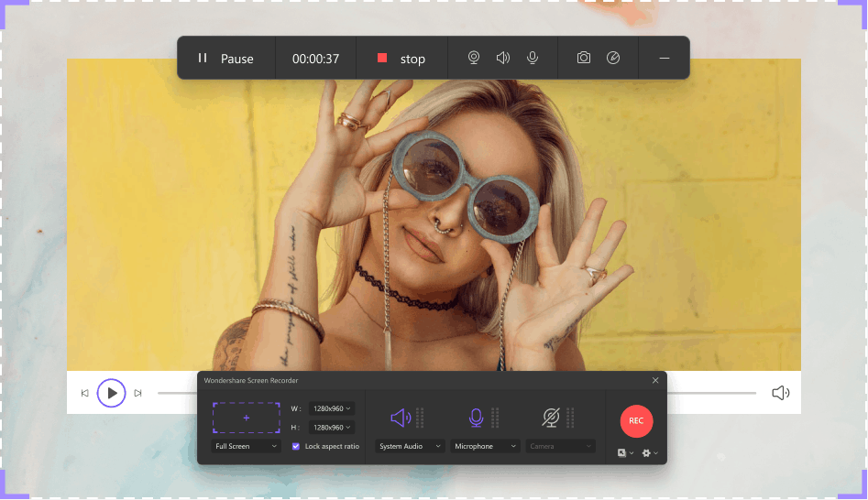Stop the recording
This screenshot has height=500, width=868.
pyautogui.click(x=401, y=59)
